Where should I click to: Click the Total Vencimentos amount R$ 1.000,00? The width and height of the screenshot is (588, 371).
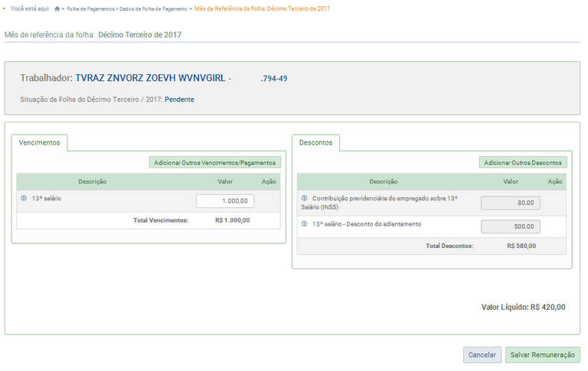point(232,220)
